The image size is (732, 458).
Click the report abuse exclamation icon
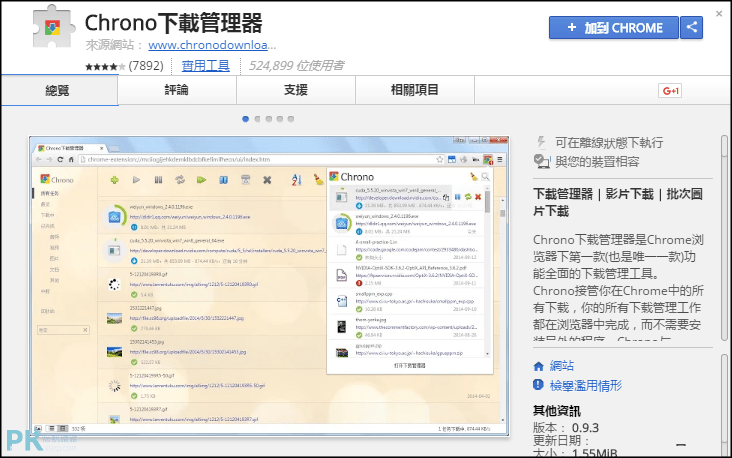pos(538,385)
